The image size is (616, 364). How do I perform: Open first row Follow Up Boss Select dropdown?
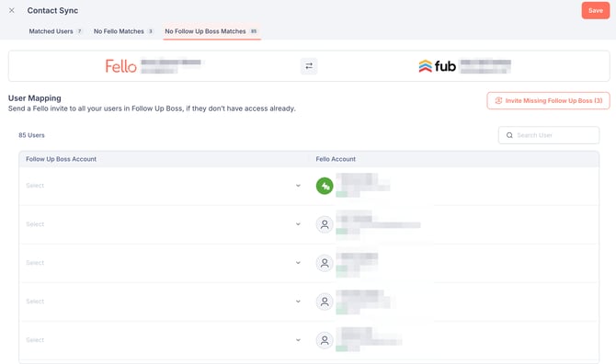point(164,186)
